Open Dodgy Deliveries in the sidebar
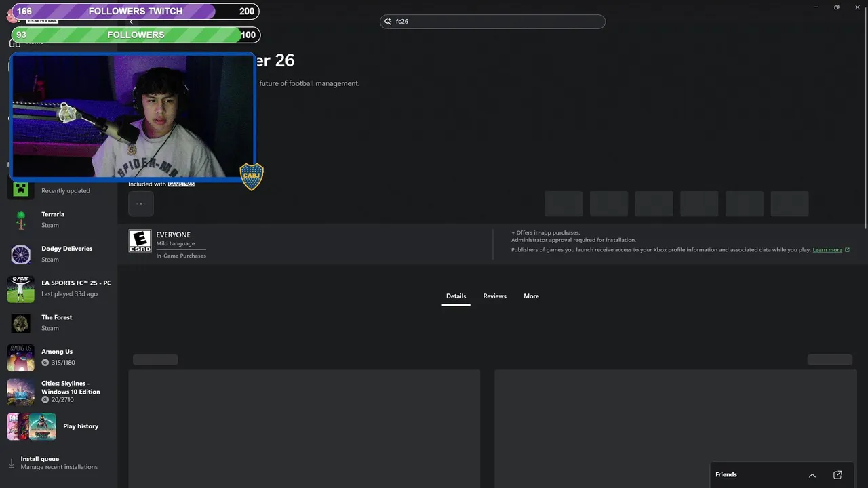This screenshot has width=868, height=488. coord(59,254)
